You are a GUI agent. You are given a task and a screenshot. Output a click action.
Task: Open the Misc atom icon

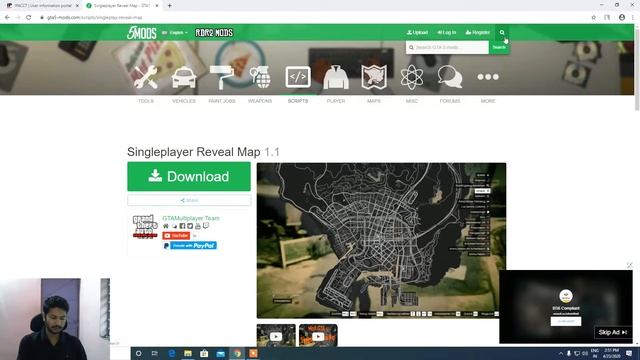pos(412,77)
